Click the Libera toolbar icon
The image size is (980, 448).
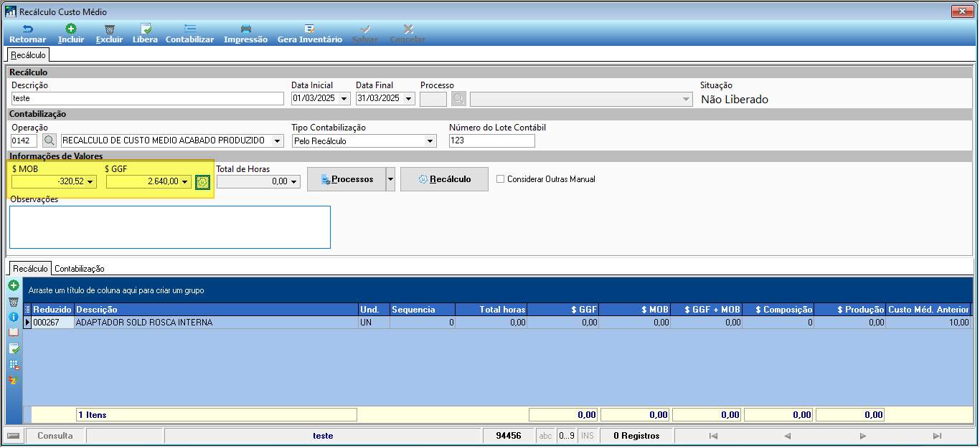(146, 29)
